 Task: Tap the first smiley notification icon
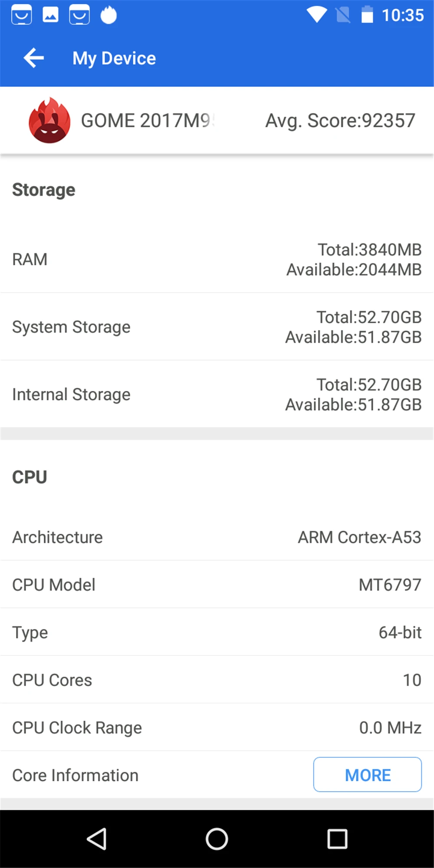pos(22,15)
